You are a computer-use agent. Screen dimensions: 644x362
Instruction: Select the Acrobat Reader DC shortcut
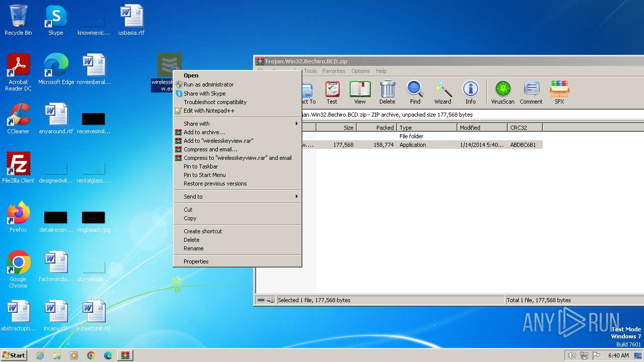18,72
